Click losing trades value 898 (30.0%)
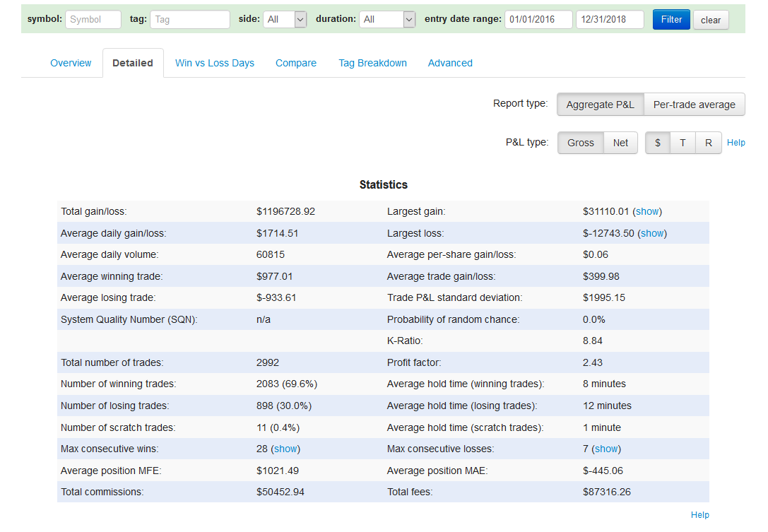This screenshot has height=532, width=768. coord(283,406)
